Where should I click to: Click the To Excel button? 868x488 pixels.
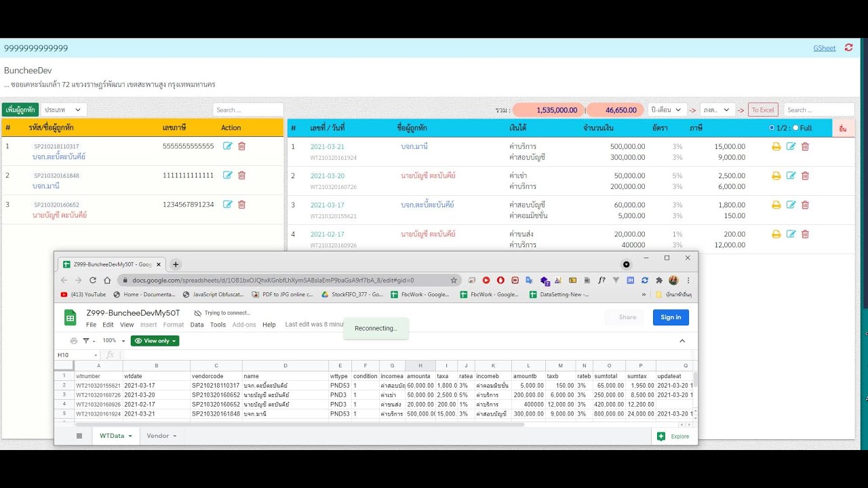click(x=763, y=110)
